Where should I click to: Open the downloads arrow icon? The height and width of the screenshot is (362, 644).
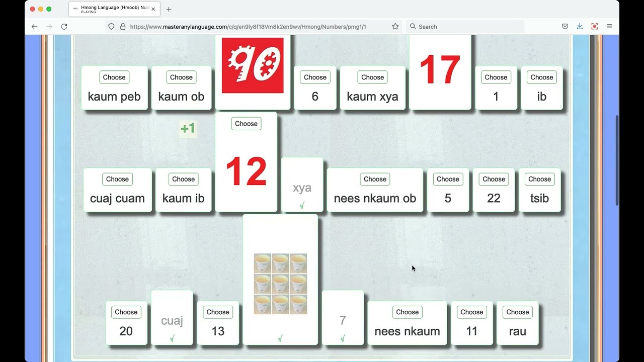tap(580, 27)
